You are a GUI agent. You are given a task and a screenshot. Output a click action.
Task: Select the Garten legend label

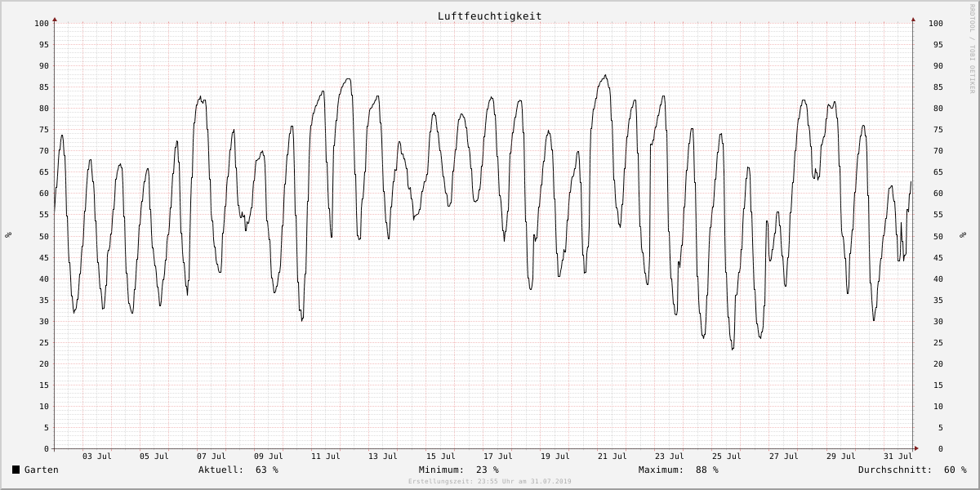[42, 470]
